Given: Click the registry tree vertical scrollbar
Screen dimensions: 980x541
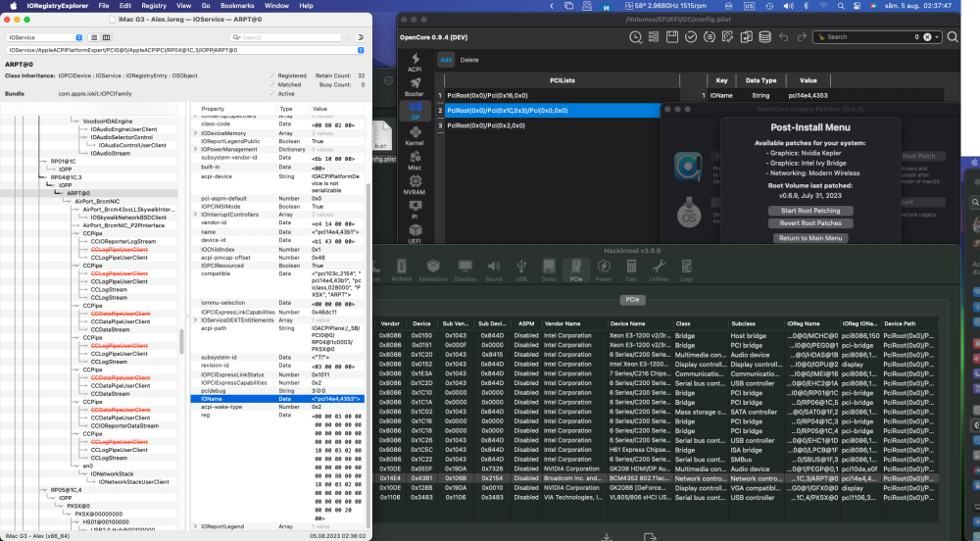Looking at the screenshot, I should [x=182, y=341].
